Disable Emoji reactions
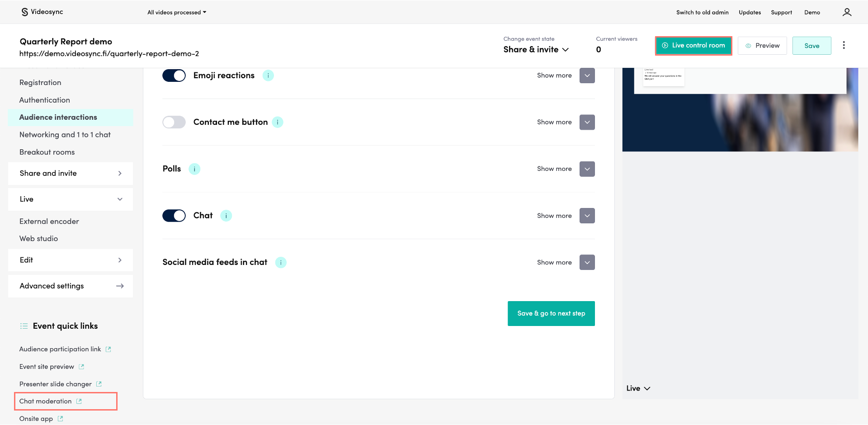The width and height of the screenshot is (868, 425). 174,76
